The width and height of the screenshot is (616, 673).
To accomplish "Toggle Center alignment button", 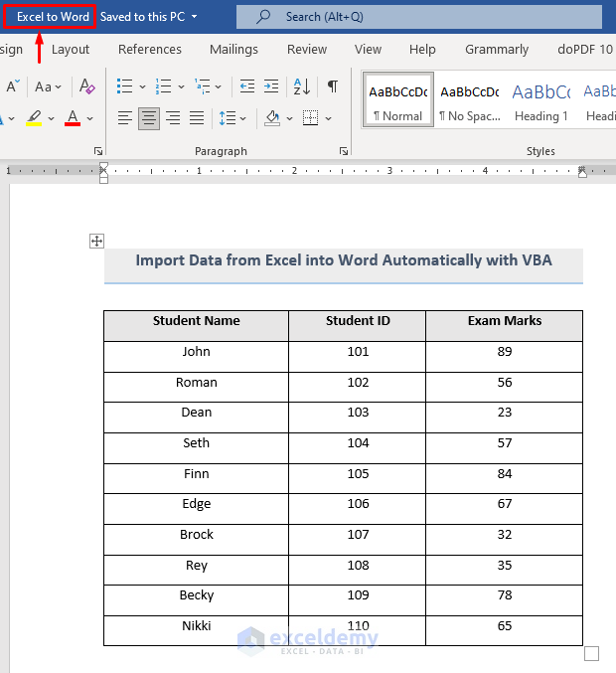I will coord(149,118).
